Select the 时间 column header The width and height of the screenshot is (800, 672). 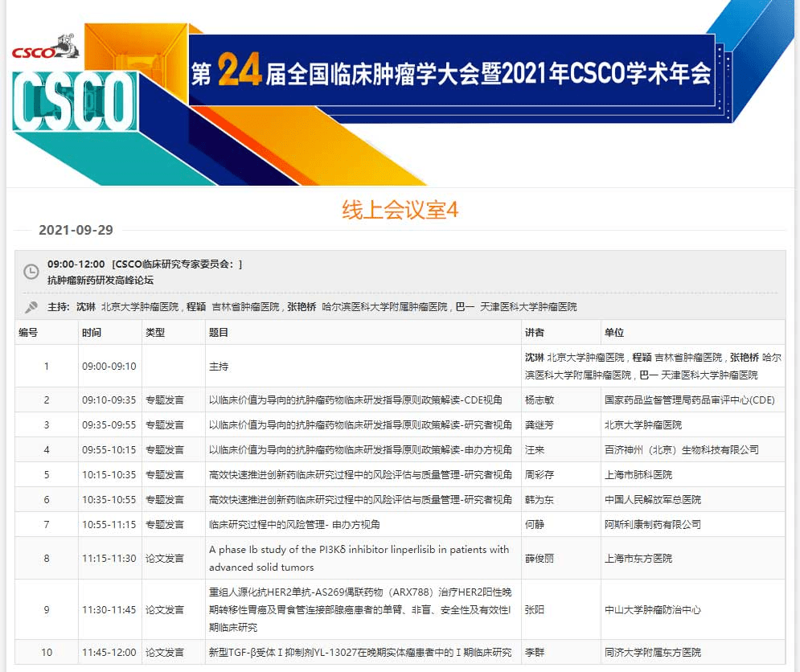click(91, 331)
